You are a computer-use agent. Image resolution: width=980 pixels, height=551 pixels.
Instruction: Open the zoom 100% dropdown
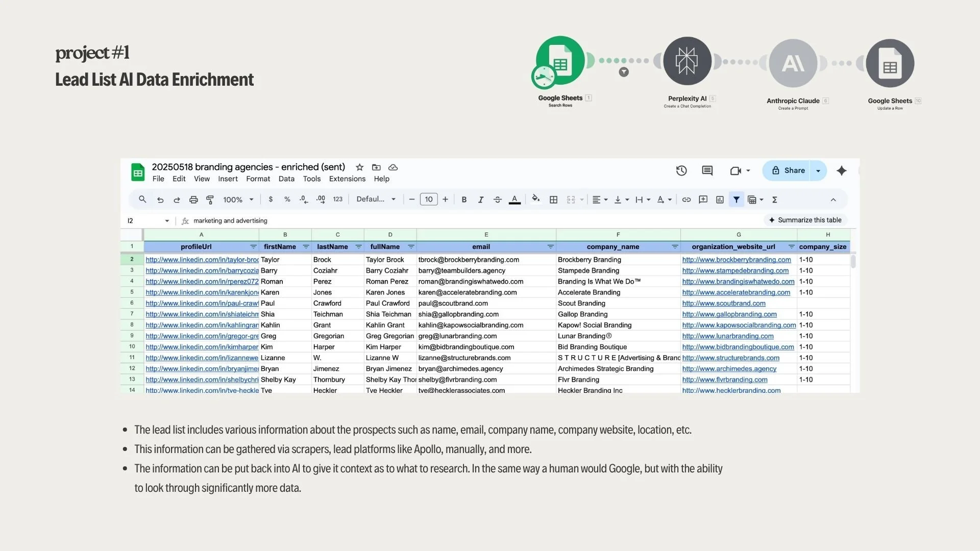click(x=238, y=199)
